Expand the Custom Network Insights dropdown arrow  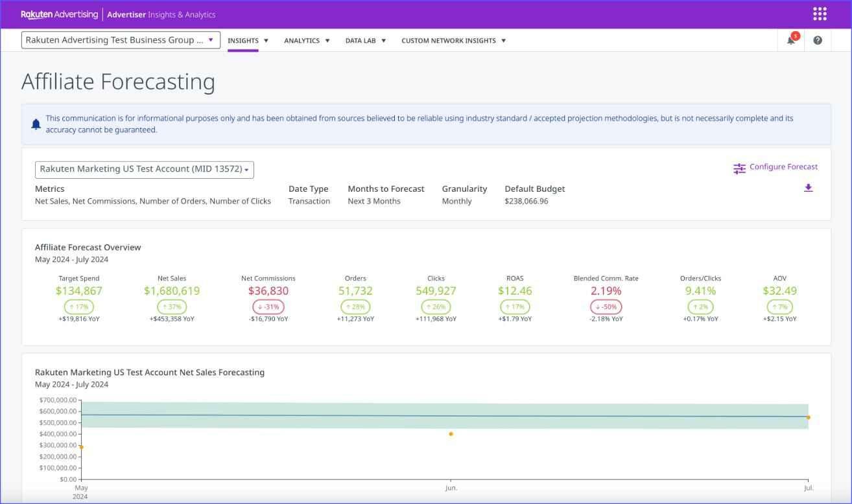point(503,40)
